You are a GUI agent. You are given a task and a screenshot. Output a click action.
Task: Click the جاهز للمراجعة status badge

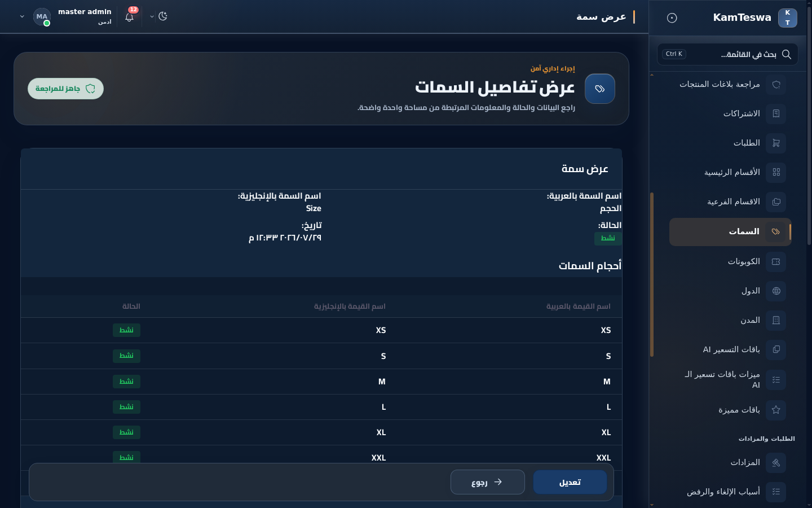click(x=65, y=89)
